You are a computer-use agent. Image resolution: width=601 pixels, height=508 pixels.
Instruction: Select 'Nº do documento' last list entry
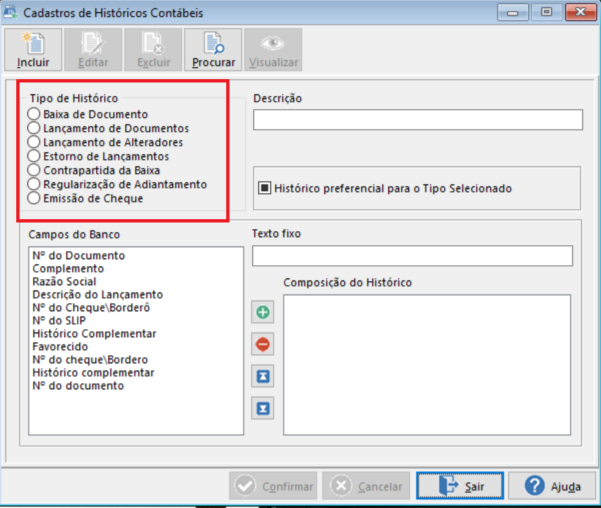(78, 386)
